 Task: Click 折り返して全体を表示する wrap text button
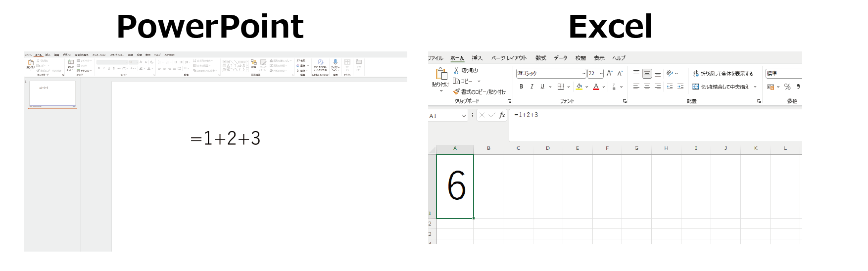tap(723, 74)
